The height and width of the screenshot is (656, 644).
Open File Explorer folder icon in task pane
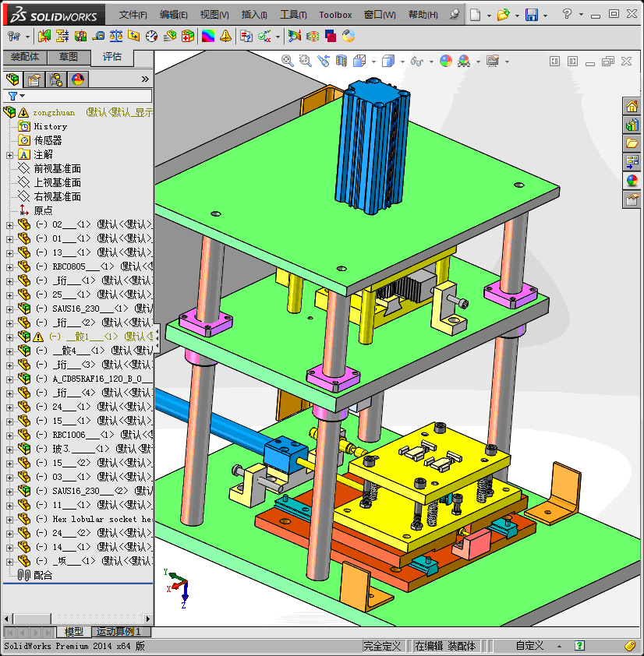632,143
